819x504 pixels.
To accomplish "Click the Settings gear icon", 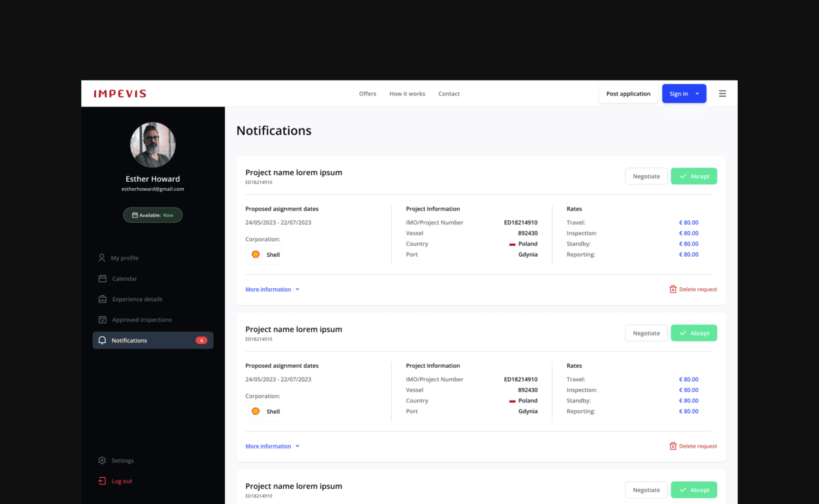I will pyautogui.click(x=102, y=461).
